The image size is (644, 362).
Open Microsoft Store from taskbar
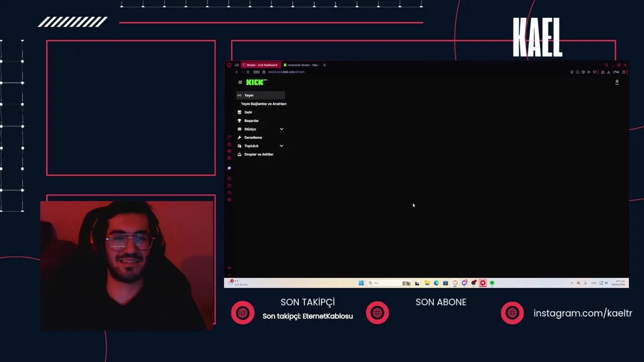click(x=446, y=283)
